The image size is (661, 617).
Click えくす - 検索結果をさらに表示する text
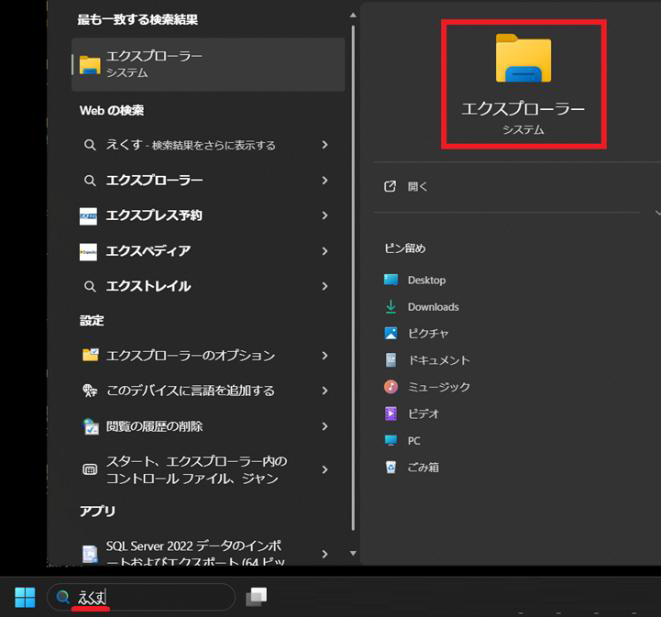[x=191, y=145]
